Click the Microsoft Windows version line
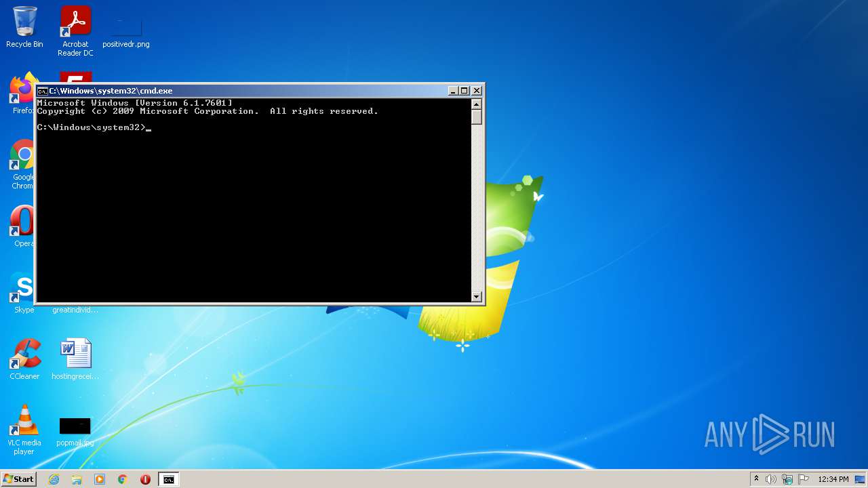The height and width of the screenshot is (488, 868). click(134, 103)
